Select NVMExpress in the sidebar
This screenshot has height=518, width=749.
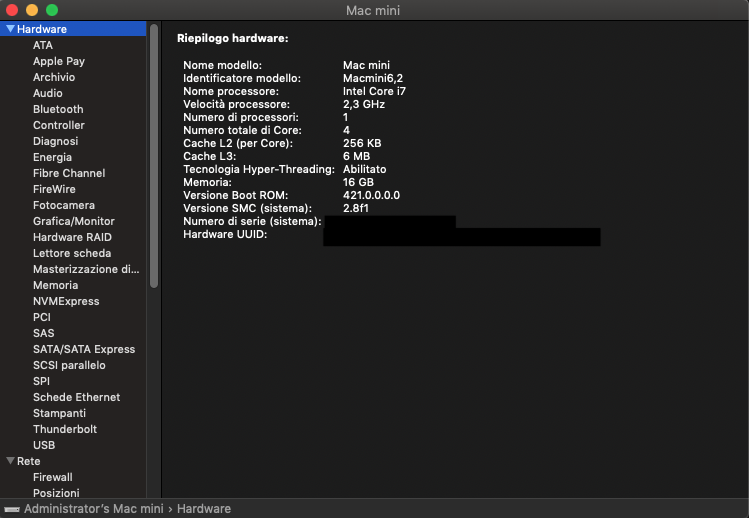point(66,302)
